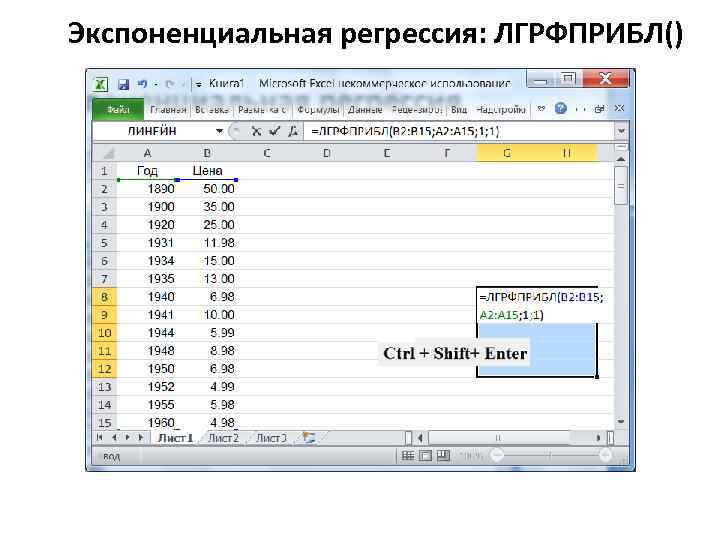Switch to Normal view icon in status bar
This screenshot has width=720, height=540.
tap(408, 456)
